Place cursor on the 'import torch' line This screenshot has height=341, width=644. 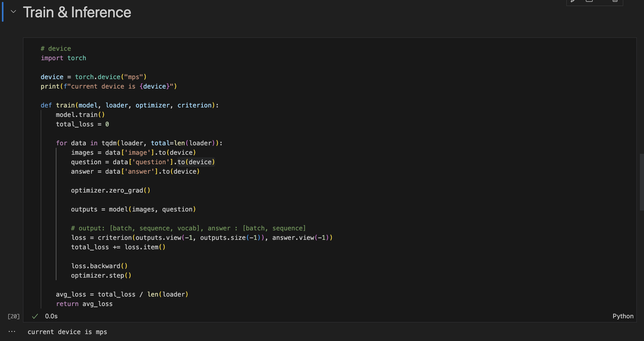[63, 58]
